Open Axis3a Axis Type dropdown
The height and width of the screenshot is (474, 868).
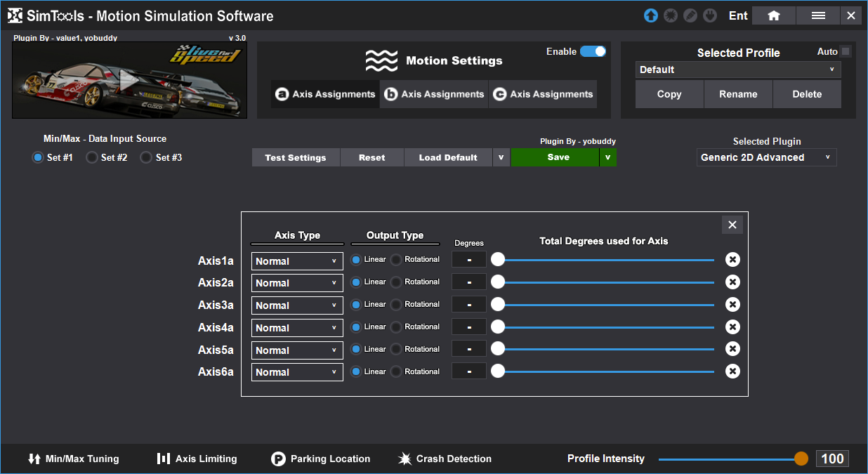point(297,305)
